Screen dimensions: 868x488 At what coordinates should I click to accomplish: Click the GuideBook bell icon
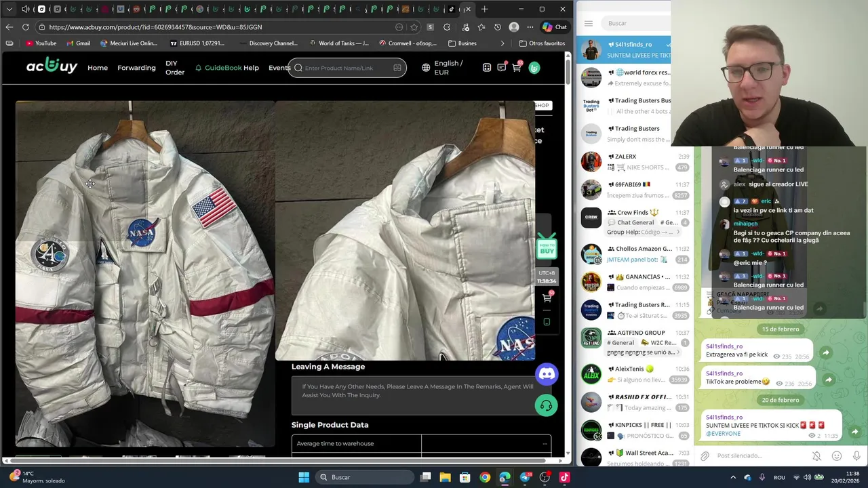click(199, 68)
